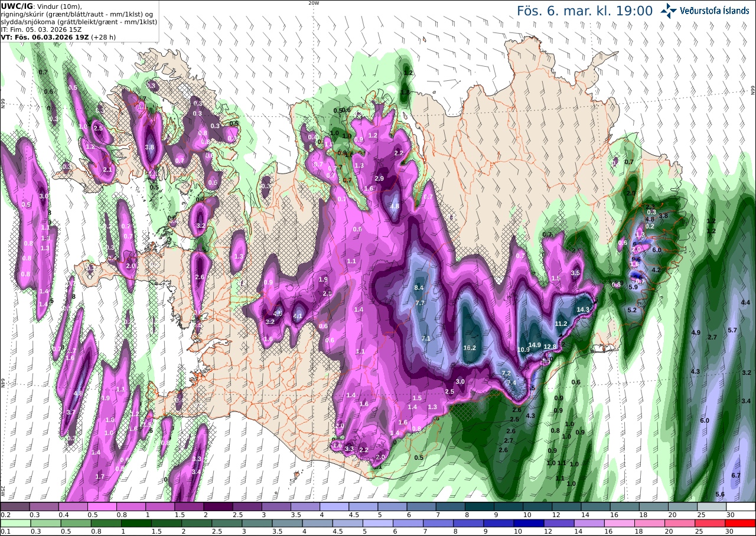Click the darkest purple swatch at 2, upper legend
Screen dimensions: 756x536
pyautogui.click(x=218, y=506)
